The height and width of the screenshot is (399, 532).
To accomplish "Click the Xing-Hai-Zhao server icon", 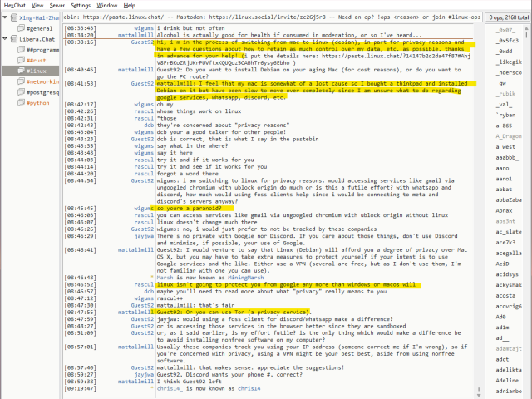I will coord(13,17).
